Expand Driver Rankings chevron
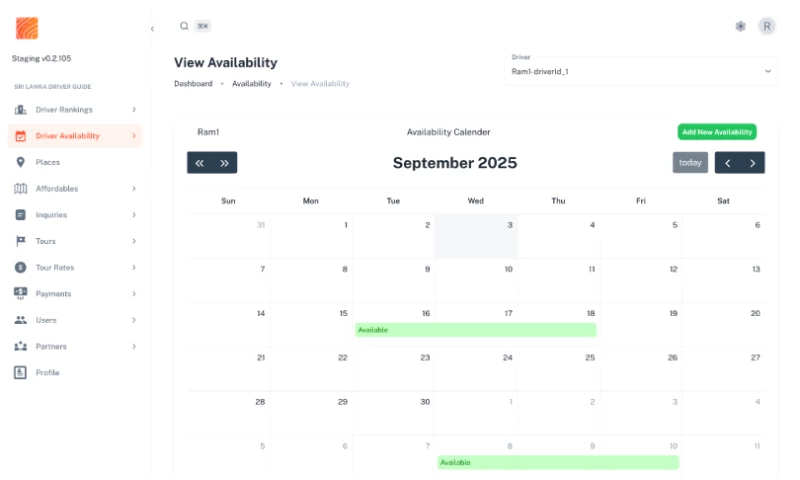The image size is (800, 480). pyautogui.click(x=134, y=110)
